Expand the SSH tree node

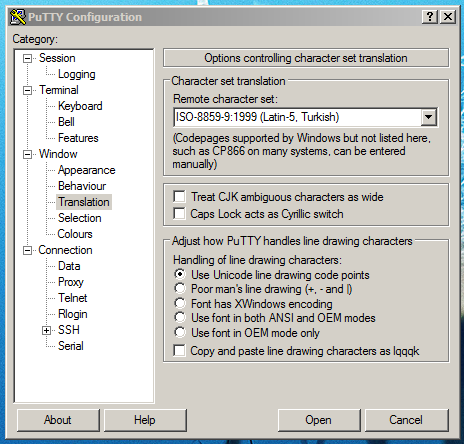pyautogui.click(x=46, y=330)
